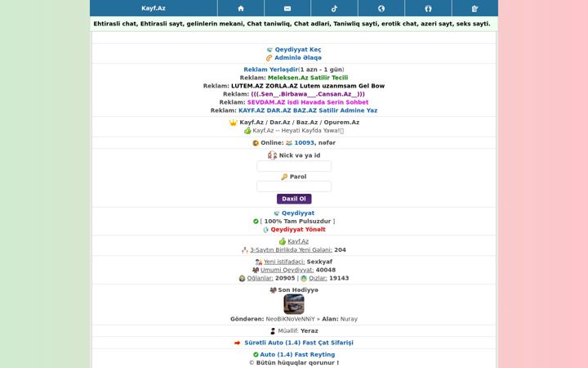Open Sürətli Auto (1.4) Fast Çat Sifarişi link
The width and height of the screenshot is (588, 368).
click(299, 343)
